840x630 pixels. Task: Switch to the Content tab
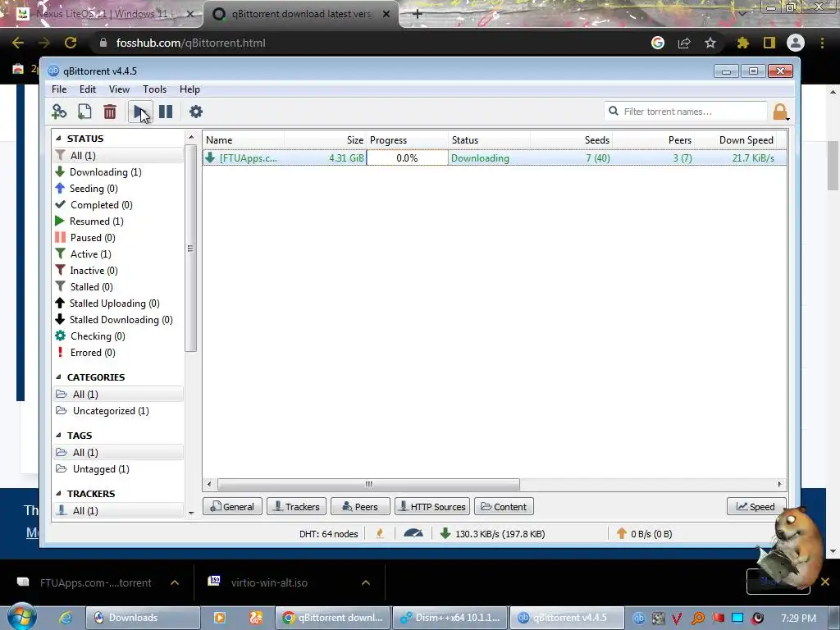504,507
